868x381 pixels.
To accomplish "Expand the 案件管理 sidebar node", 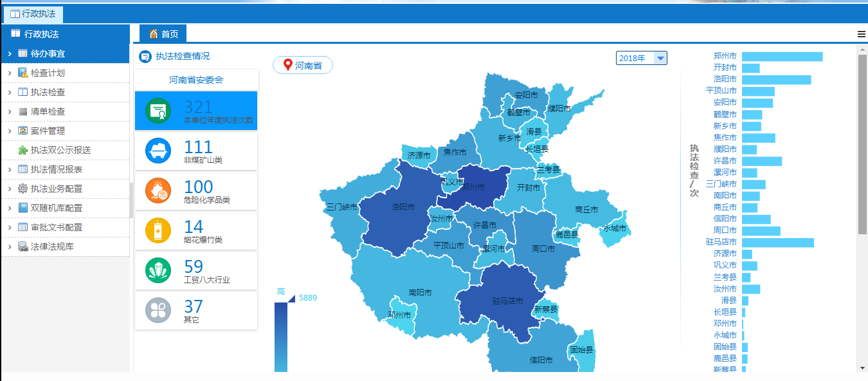I will tap(10, 131).
